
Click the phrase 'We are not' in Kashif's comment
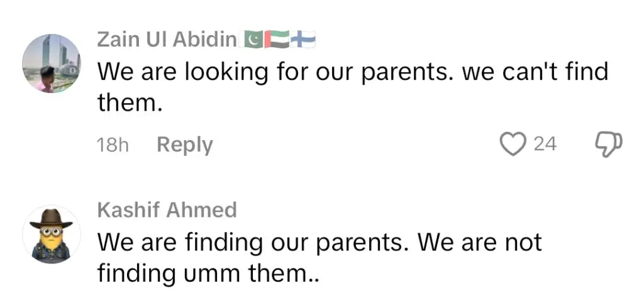click(x=480, y=243)
